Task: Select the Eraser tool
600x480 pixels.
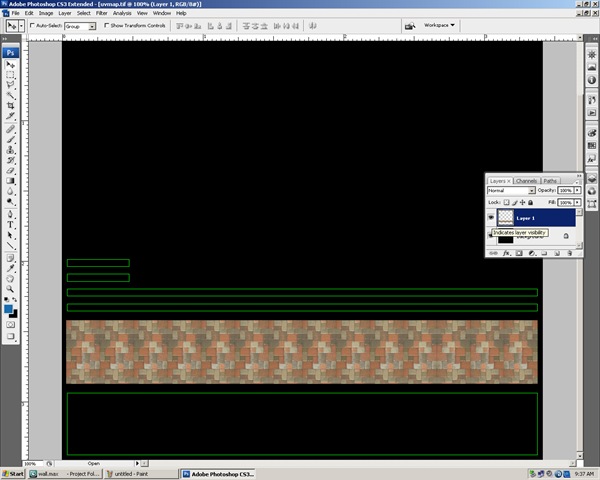Action: [10, 171]
